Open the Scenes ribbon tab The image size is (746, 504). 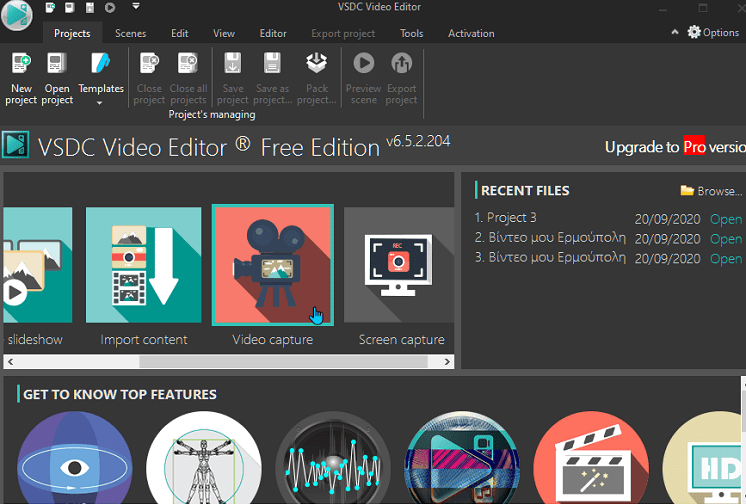coord(130,33)
